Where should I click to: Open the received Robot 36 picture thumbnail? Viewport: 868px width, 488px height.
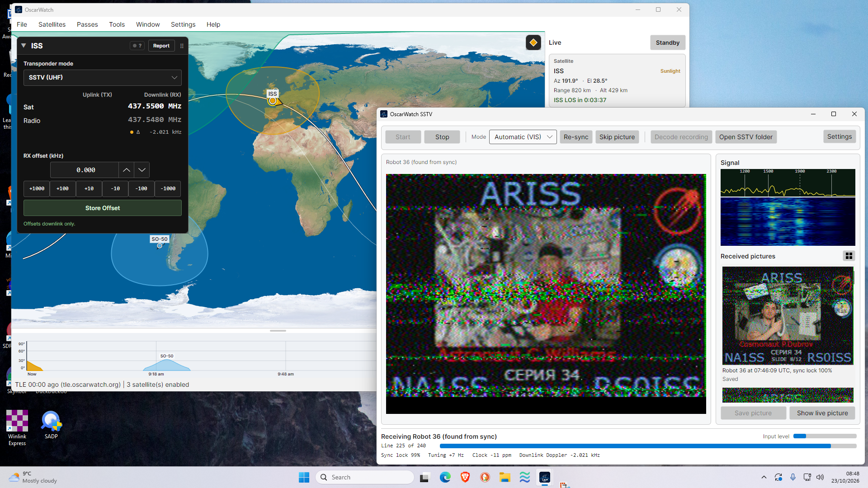pyautogui.click(x=788, y=315)
